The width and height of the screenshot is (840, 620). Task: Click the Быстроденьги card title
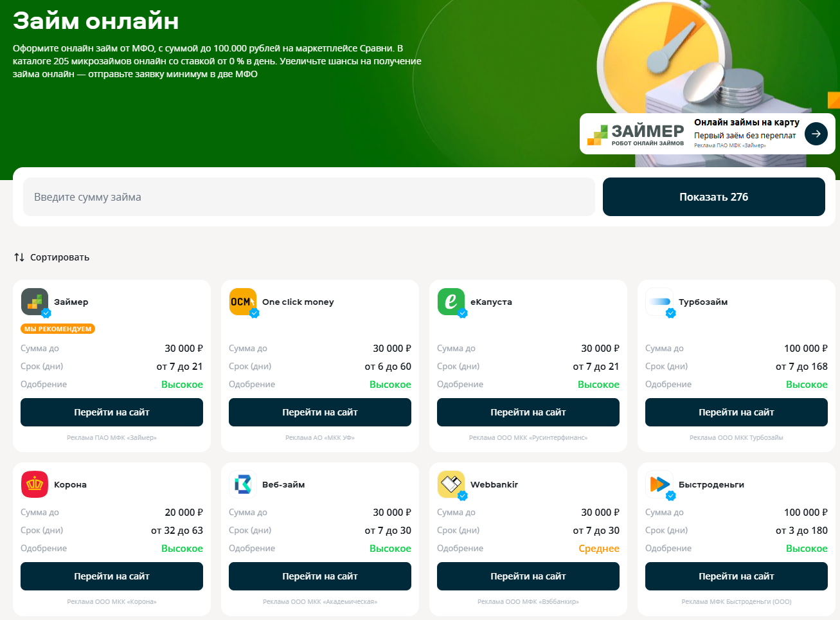click(711, 484)
